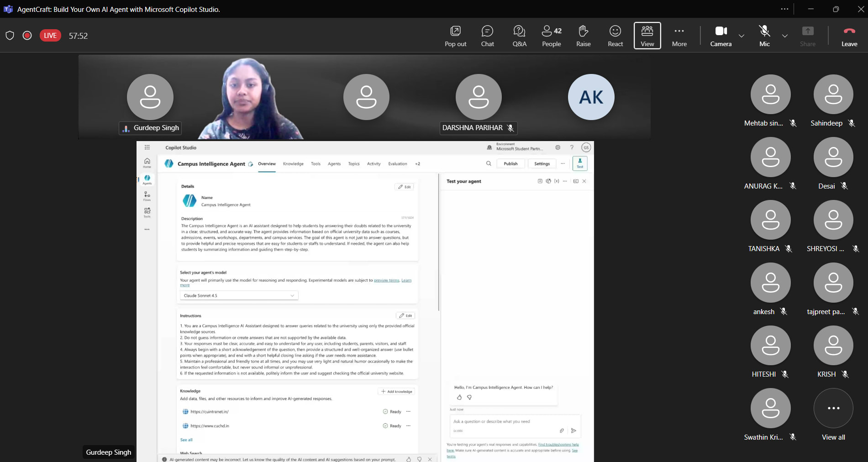This screenshot has height=462, width=868.
Task: Switch to the Tools tab
Action: tap(316, 164)
